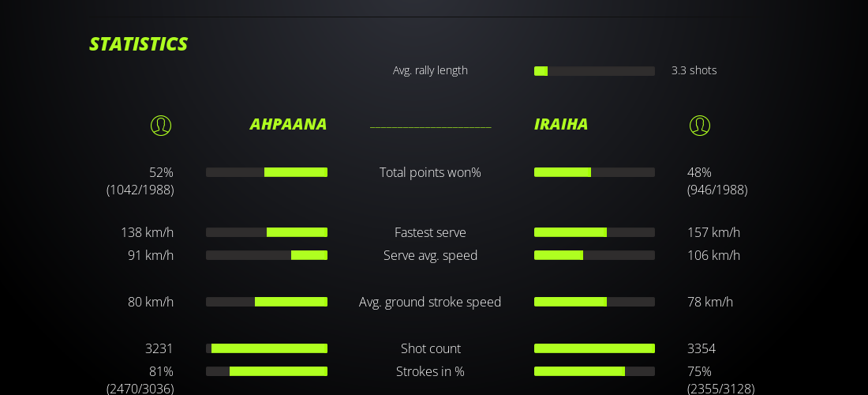The height and width of the screenshot is (395, 868).
Task: Click the player avatar icon beside IRAIHA
Action: click(700, 126)
